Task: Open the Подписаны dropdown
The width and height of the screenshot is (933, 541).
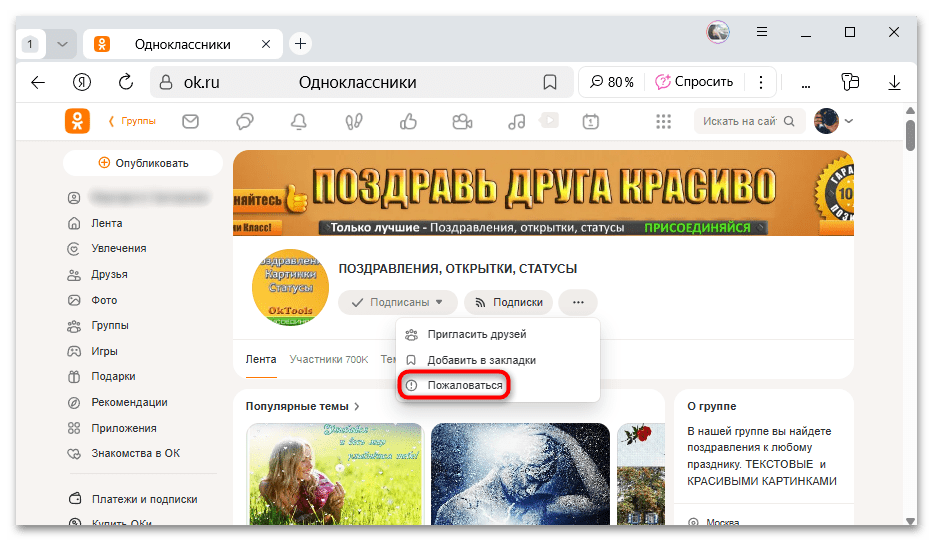Action: point(397,302)
